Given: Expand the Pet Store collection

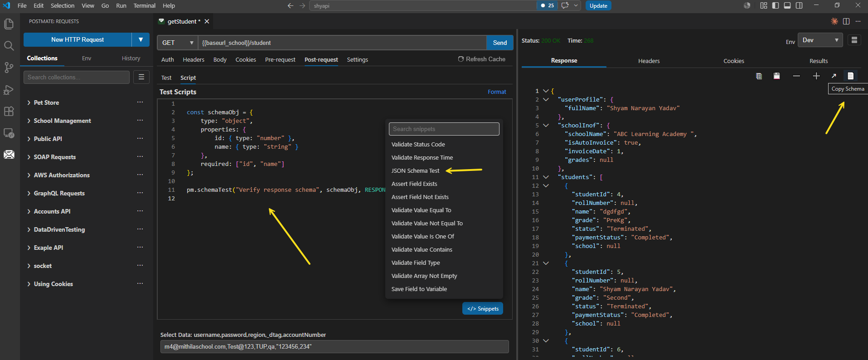Looking at the screenshot, I should 29,102.
